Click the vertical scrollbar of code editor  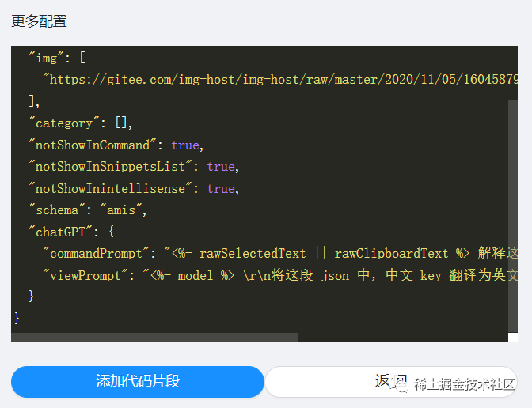point(513,216)
